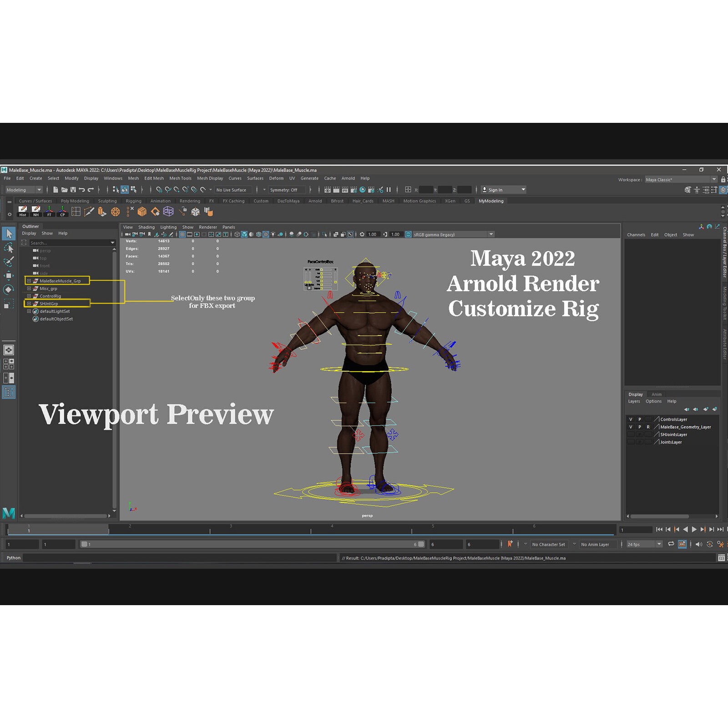Open the viewport Shading menu
728x728 pixels.
(x=147, y=227)
